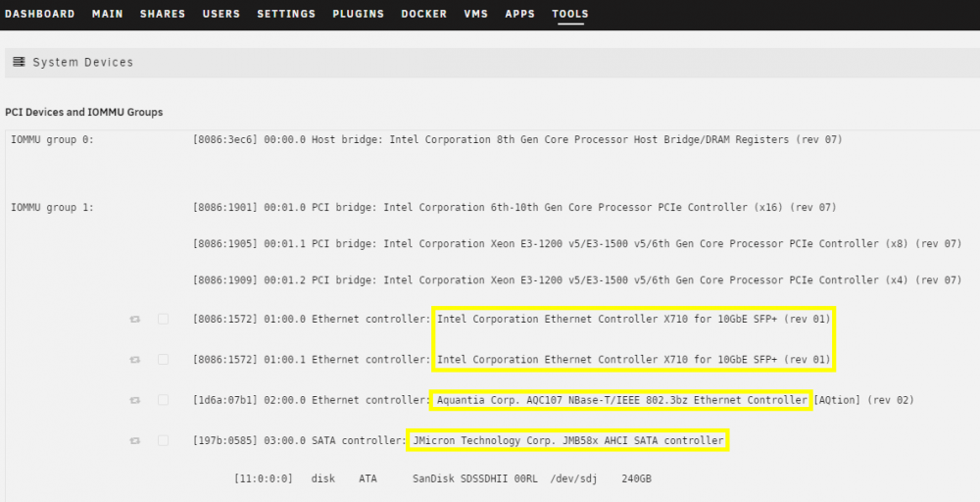Click the [1d6a:07b1] device ID
This screenshot has height=502, width=980.
click(x=225, y=400)
